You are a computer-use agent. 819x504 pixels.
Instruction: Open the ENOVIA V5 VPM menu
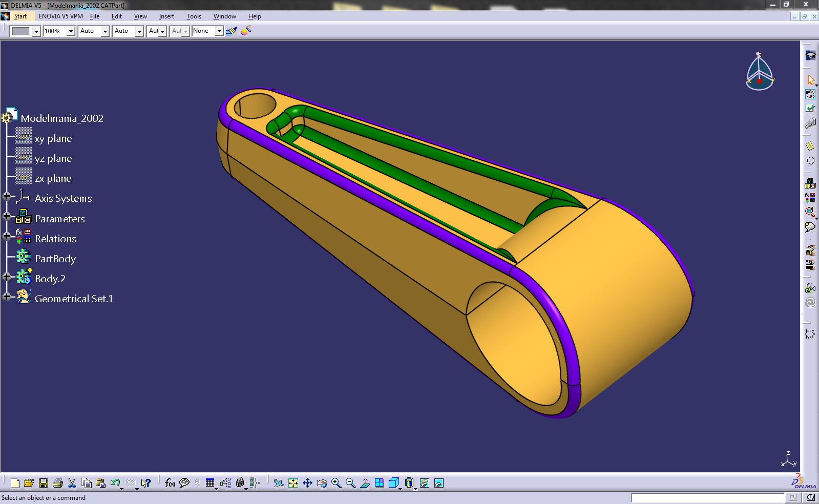pyautogui.click(x=60, y=16)
